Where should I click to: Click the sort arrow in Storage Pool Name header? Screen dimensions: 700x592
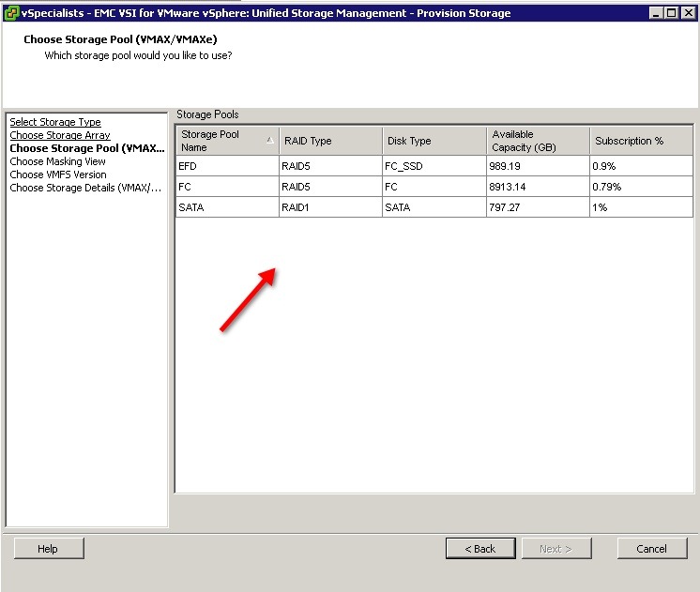pos(270,141)
